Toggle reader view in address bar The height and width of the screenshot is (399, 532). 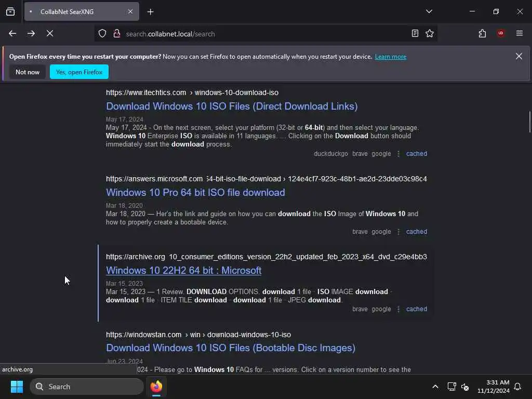415,33
